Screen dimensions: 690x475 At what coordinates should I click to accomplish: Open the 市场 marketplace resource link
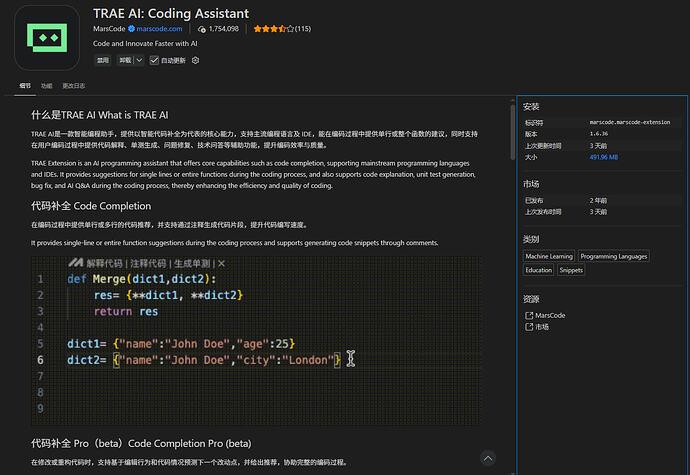coord(542,327)
